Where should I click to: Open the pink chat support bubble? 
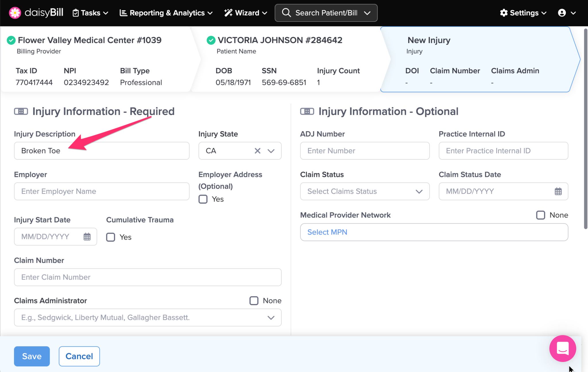[x=562, y=348]
